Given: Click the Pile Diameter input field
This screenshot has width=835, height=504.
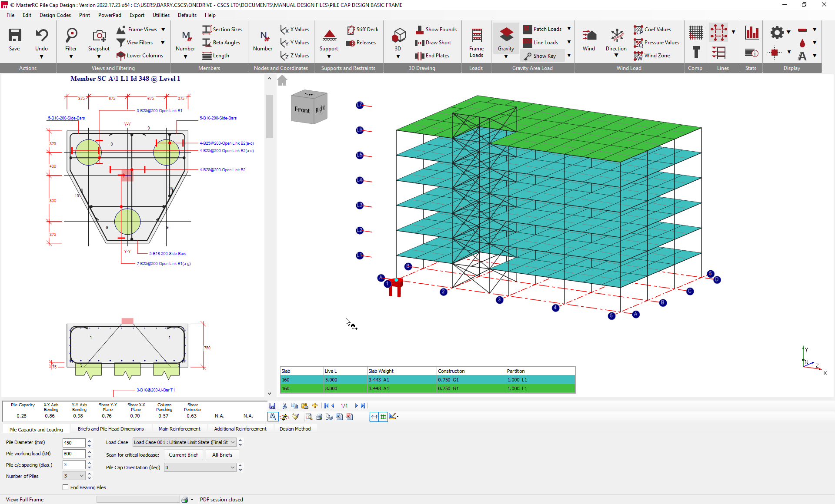Looking at the screenshot, I should click(x=74, y=443).
